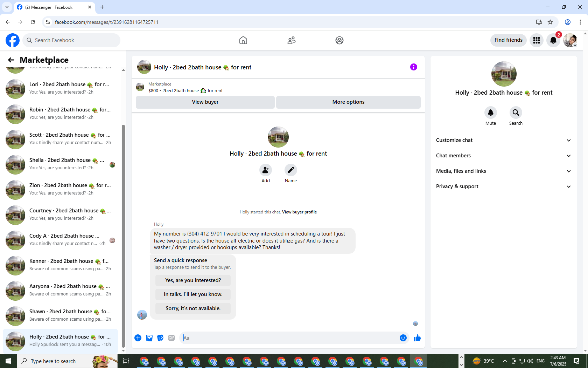Open Chrome tab search dropdown
The image size is (588, 368).
click(x=7, y=7)
